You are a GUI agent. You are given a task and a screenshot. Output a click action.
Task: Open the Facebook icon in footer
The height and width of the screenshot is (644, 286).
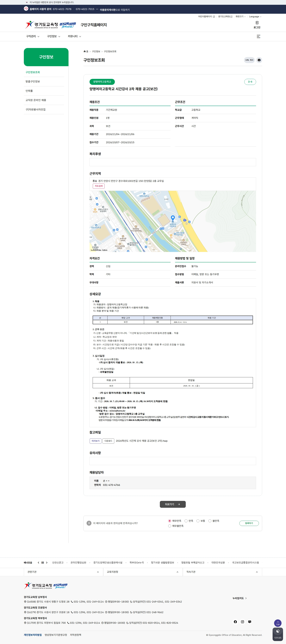coord(235,622)
